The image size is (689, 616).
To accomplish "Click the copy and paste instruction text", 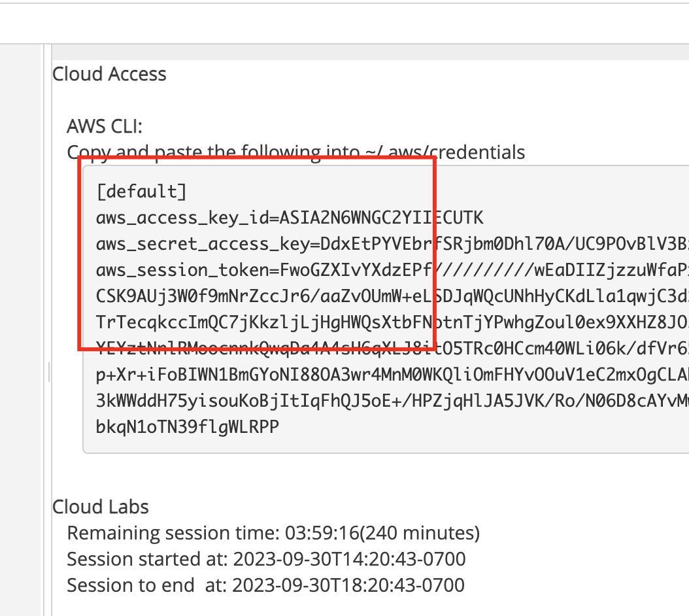I will tap(295, 152).
